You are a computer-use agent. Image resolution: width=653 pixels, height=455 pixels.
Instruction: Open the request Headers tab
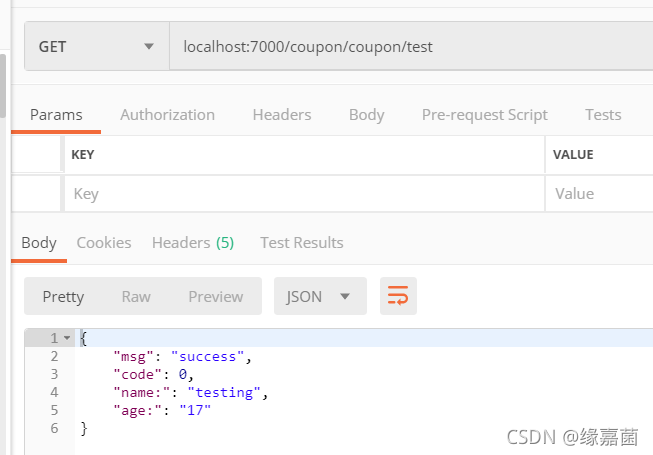coord(282,114)
